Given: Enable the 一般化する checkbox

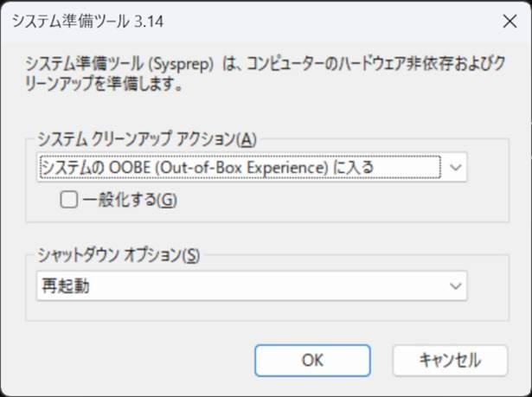Looking at the screenshot, I should tap(69, 199).
